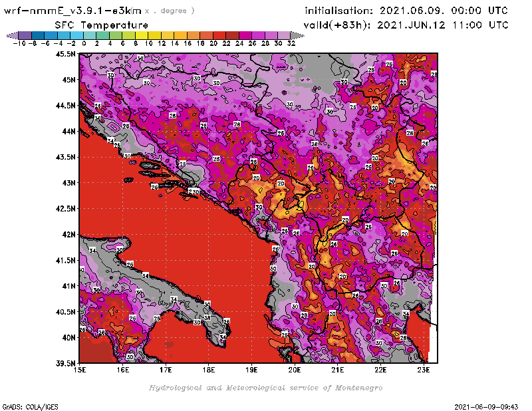The width and height of the screenshot is (532, 411).
Task: Click the '20E' longitude label
Action: pyautogui.click(x=295, y=370)
